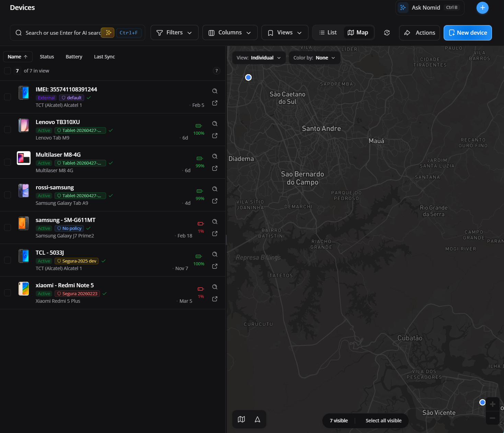This screenshot has width=504, height=433.
Task: Focus the device search field
Action: tap(77, 33)
